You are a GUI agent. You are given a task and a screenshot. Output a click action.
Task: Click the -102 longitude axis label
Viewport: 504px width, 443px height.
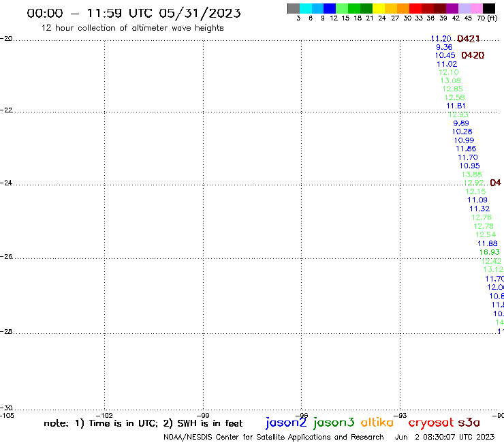[104, 415]
